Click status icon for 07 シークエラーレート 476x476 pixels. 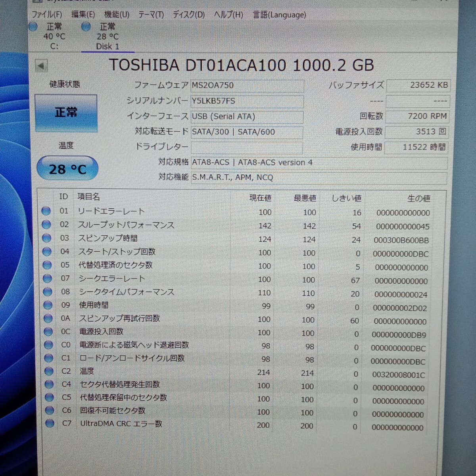click(x=47, y=278)
